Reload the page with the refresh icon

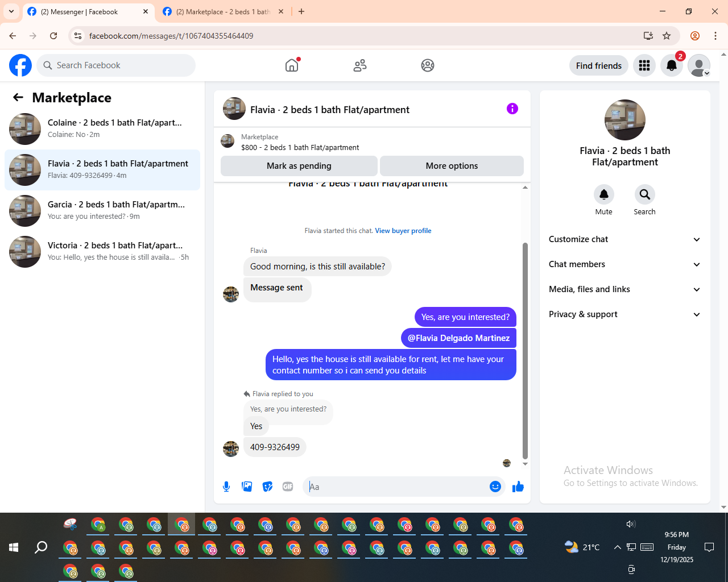click(x=53, y=36)
